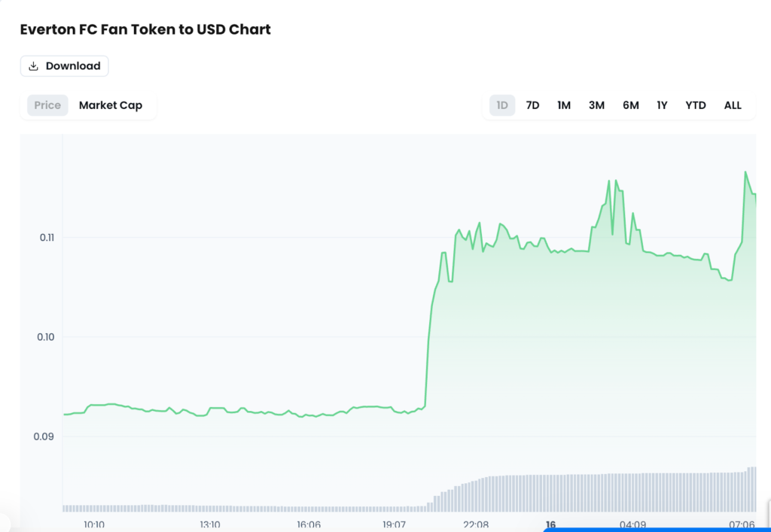
Task: Click the 10:10 time axis label
Action: (x=94, y=524)
